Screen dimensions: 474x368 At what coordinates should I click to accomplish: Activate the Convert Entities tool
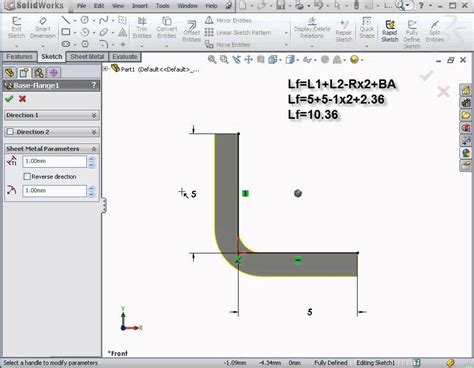tap(166, 28)
